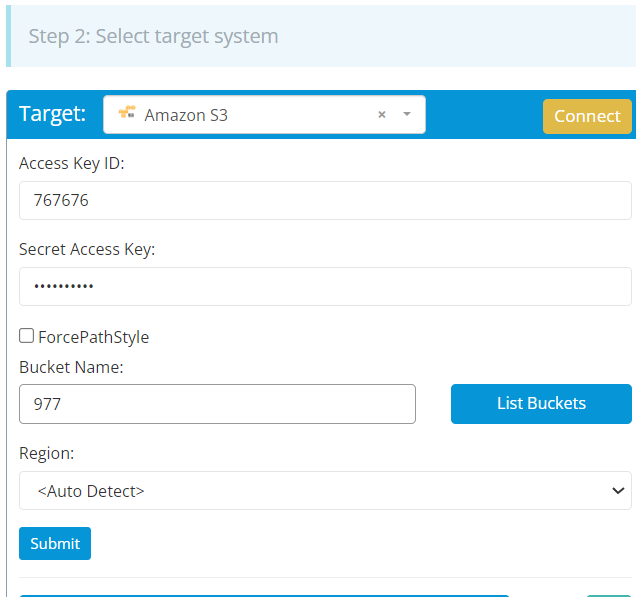Screen dimensions: 636x597
Task: Click the Bucket Name input field
Action: [217, 404]
